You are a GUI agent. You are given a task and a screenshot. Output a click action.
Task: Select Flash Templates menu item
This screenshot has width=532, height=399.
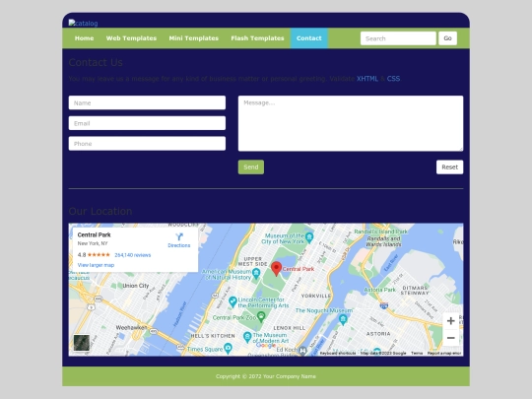pos(257,38)
